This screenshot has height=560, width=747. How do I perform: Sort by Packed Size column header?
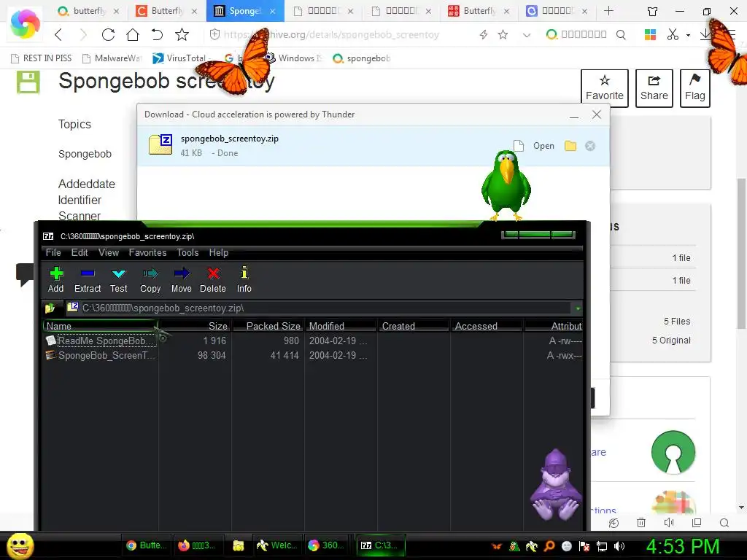(268, 326)
